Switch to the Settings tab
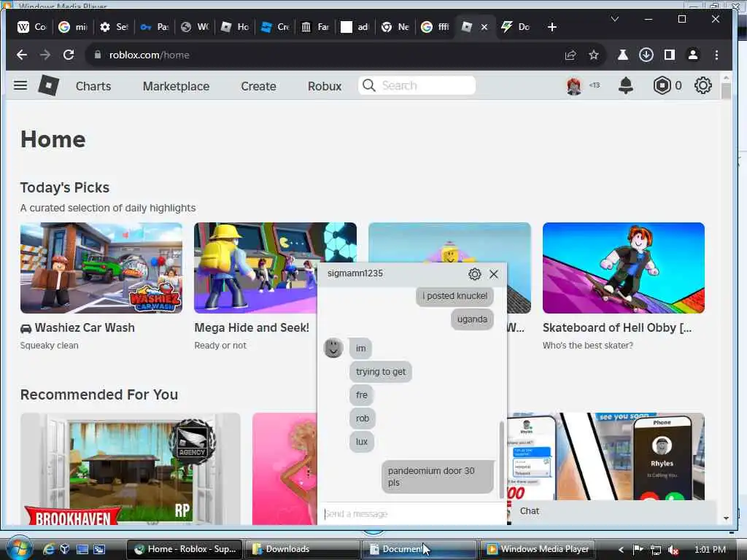The height and width of the screenshot is (560, 747). click(114, 27)
